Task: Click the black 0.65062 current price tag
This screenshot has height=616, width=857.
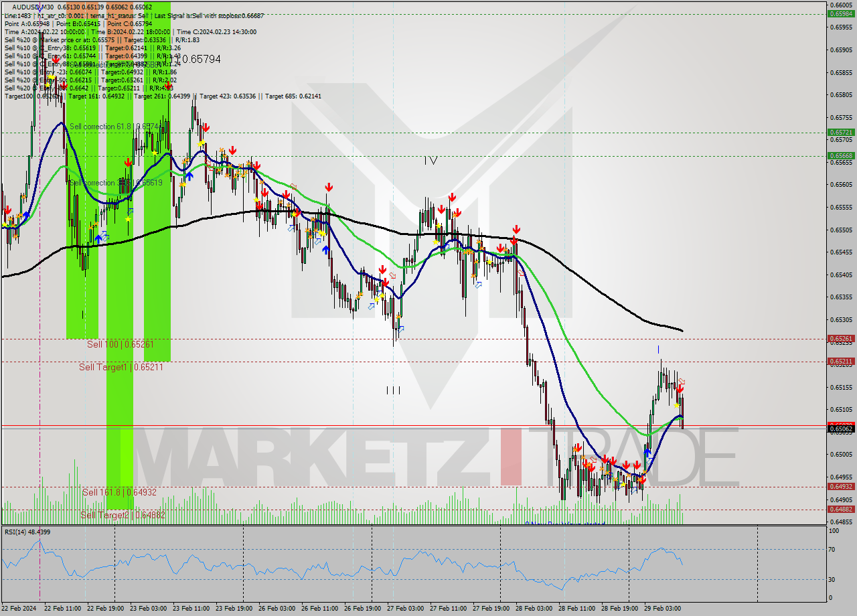Action: 841,429
